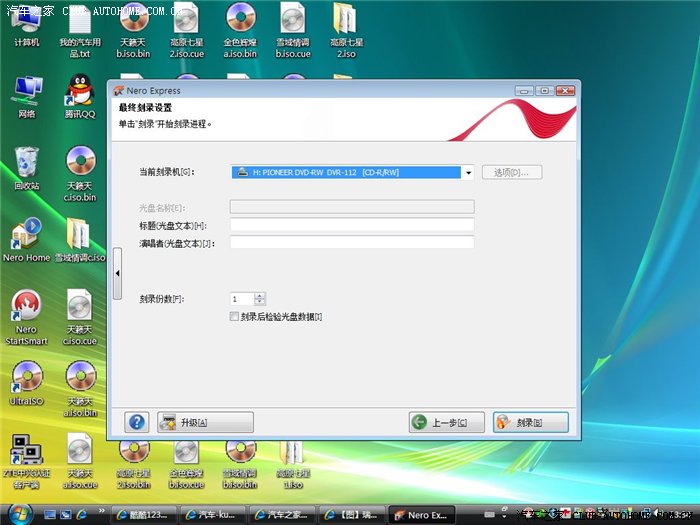This screenshot has width=700, height=525.
Task: Expand quick launch overflow chevron
Action: 102,511
